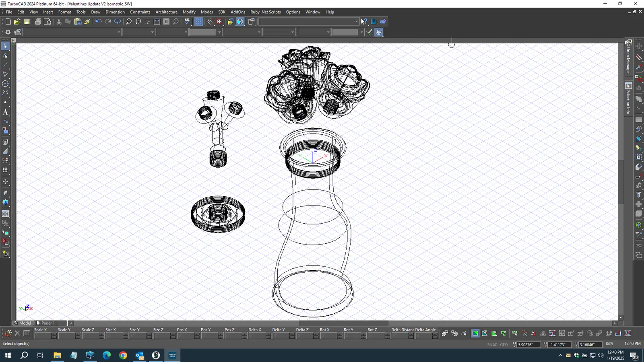Click the Select arrow tool

[x=5, y=46]
